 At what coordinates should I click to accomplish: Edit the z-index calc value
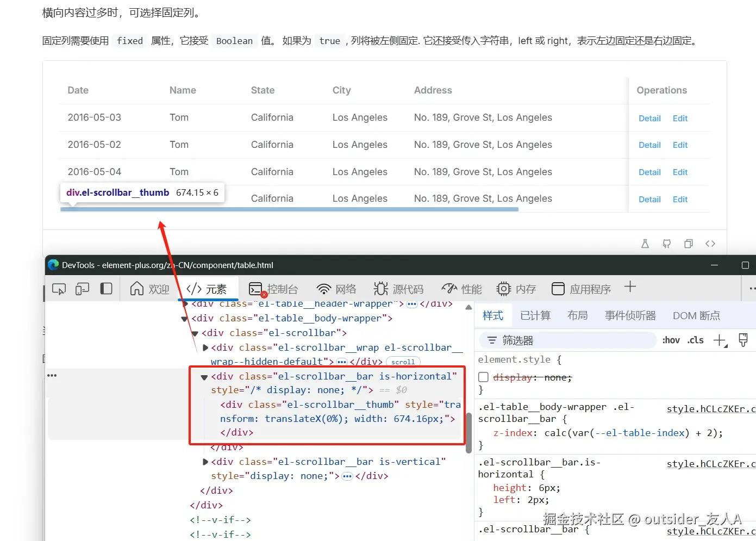(x=632, y=433)
